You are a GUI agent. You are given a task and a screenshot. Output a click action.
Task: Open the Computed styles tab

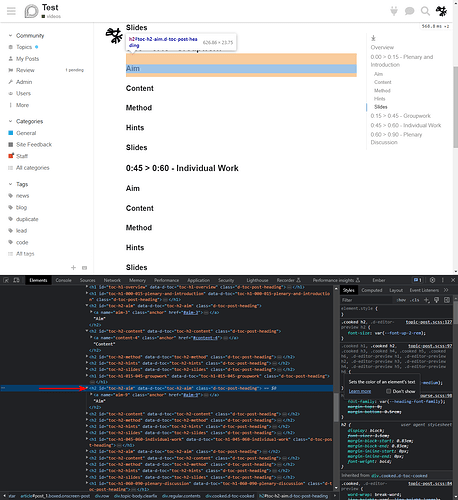372,290
